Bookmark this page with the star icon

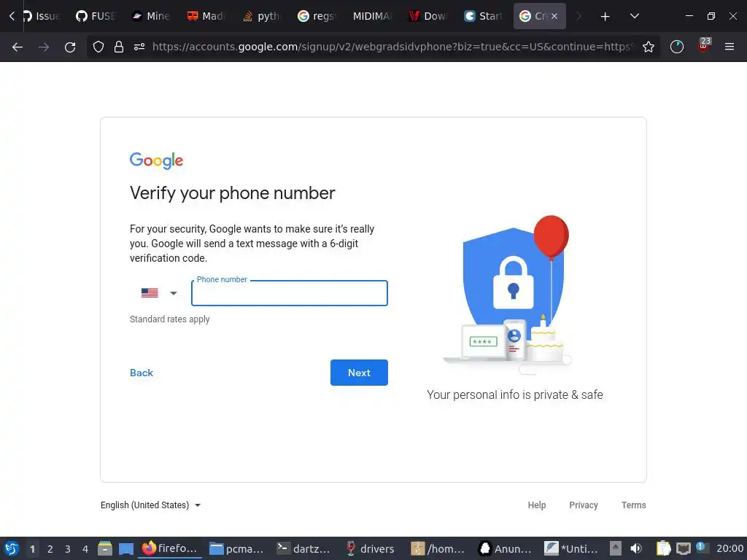click(x=648, y=47)
